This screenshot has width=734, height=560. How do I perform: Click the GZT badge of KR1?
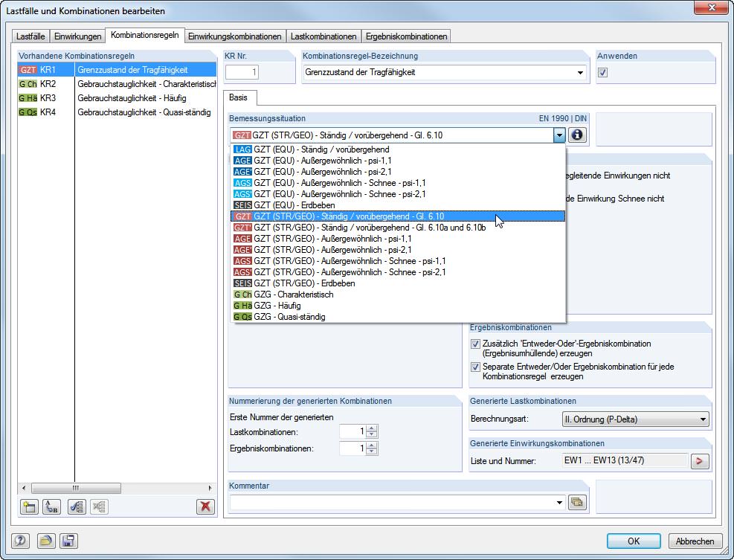coord(28,70)
